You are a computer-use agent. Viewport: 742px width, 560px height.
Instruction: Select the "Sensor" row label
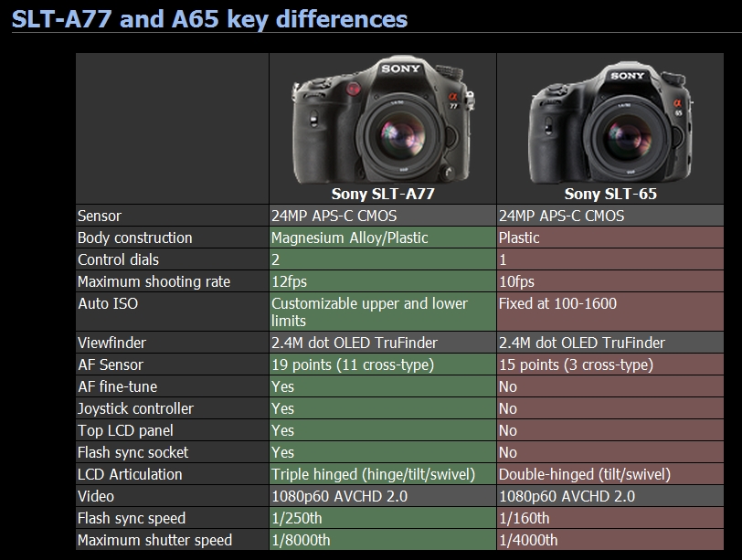point(100,216)
